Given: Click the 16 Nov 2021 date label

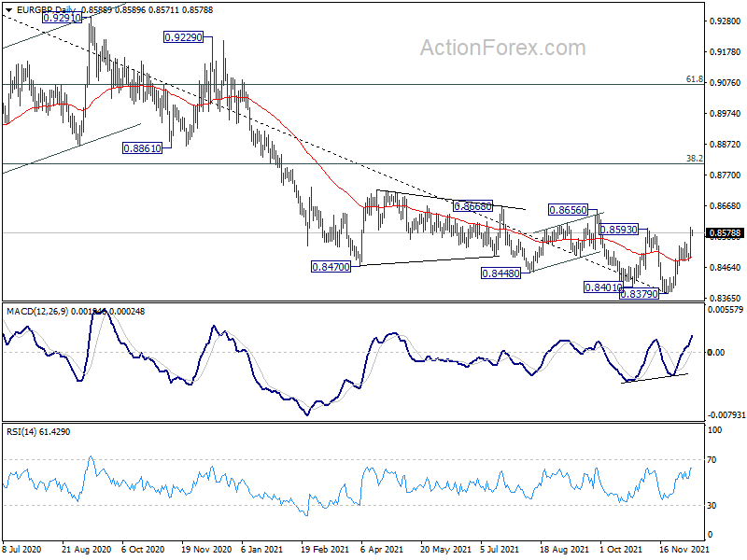Looking at the screenshot, I should click(x=684, y=549).
